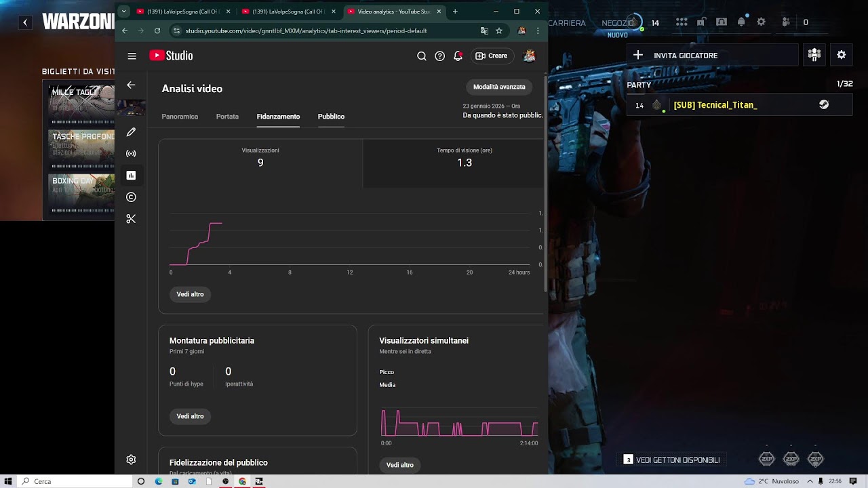868x488 pixels.
Task: Click the YouTube Studio logo
Action: 171,56
